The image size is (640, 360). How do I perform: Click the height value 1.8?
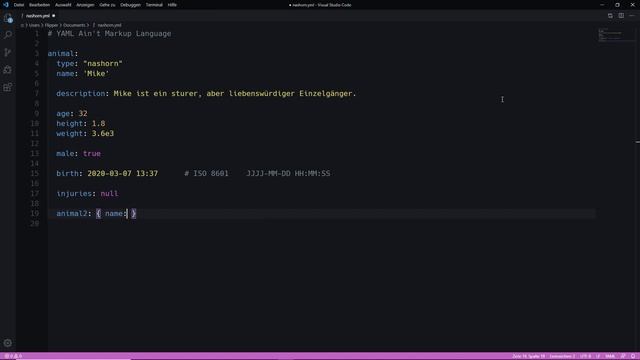click(98, 123)
